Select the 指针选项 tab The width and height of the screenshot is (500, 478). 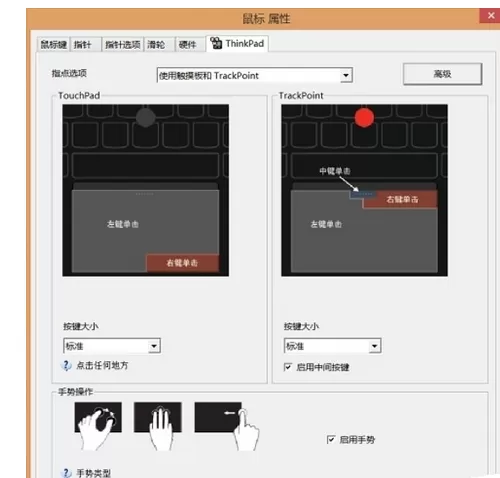(x=123, y=44)
